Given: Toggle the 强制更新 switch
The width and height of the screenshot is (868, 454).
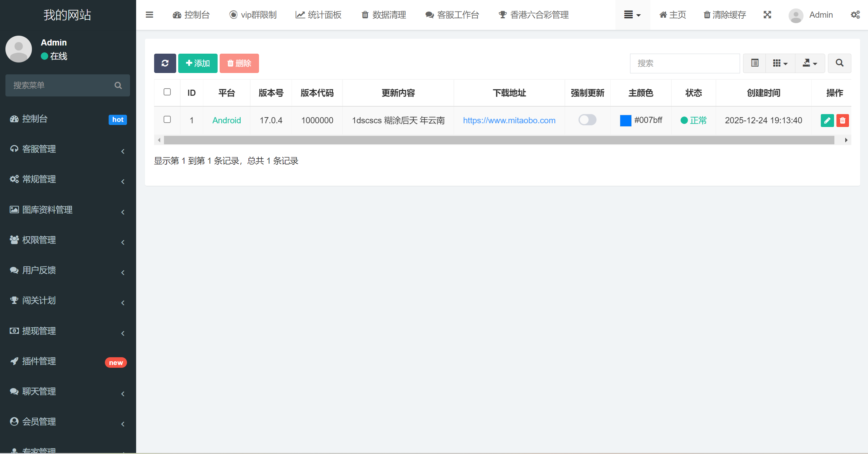Looking at the screenshot, I should click(x=587, y=120).
